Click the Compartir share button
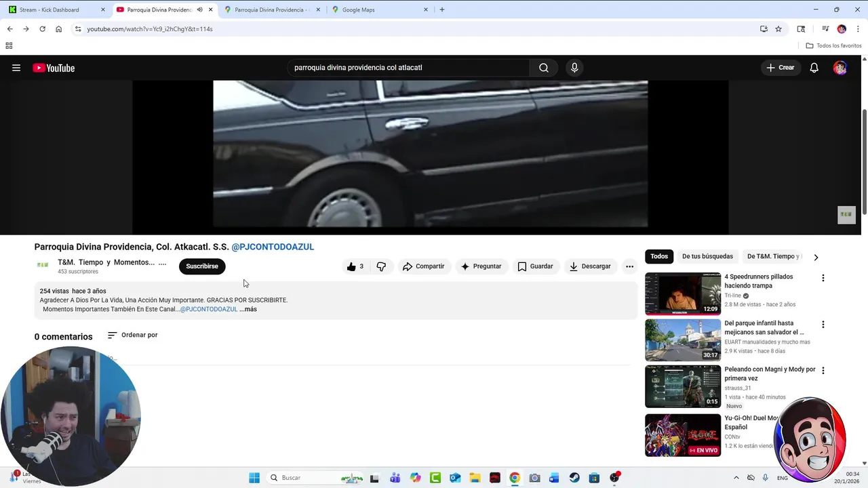Viewport: 868px width, 488px height. tap(423, 266)
